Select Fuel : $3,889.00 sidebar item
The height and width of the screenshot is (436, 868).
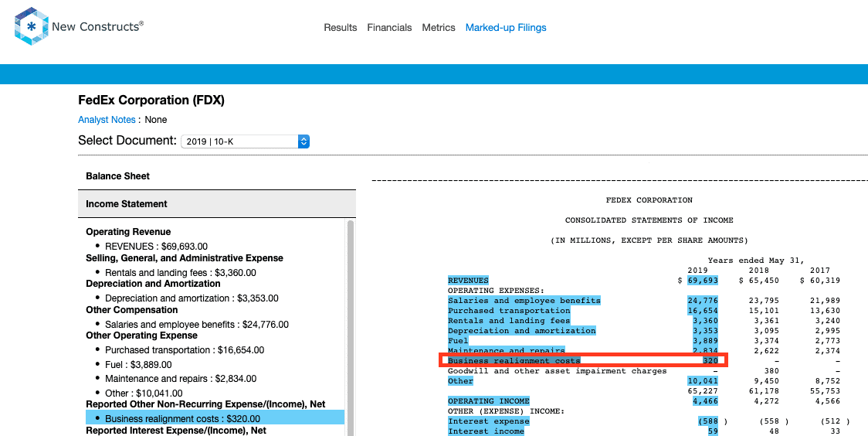(x=138, y=365)
